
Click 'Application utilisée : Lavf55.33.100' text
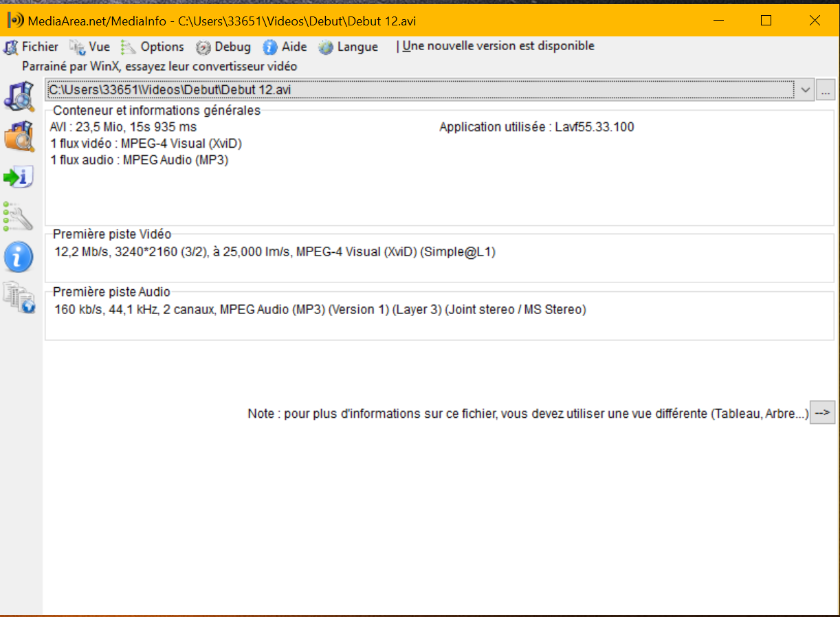point(537,127)
